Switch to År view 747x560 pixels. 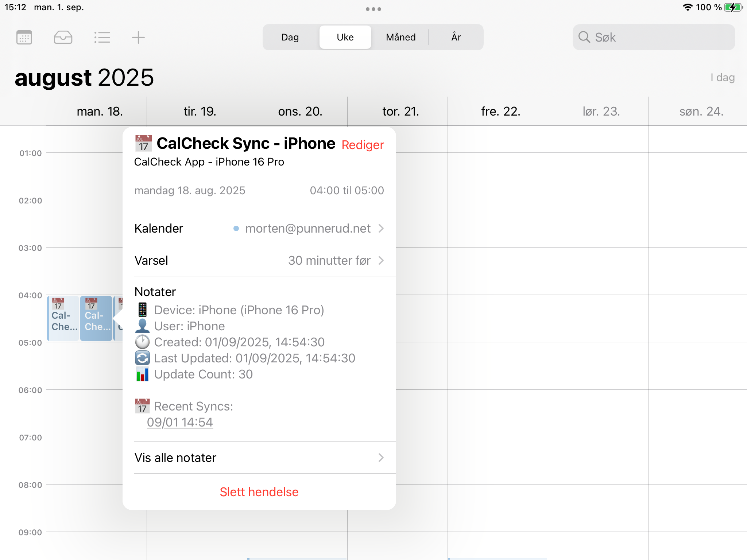(x=456, y=37)
